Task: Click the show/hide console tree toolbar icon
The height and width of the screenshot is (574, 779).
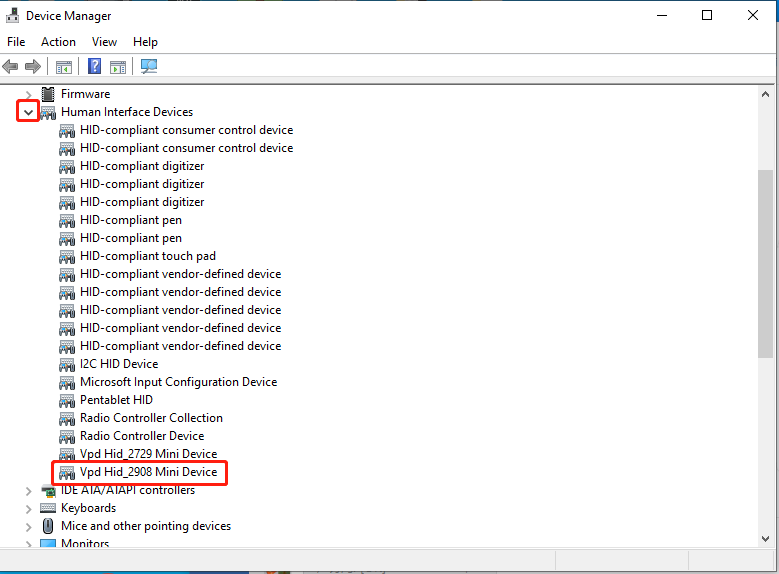Action: click(x=64, y=67)
